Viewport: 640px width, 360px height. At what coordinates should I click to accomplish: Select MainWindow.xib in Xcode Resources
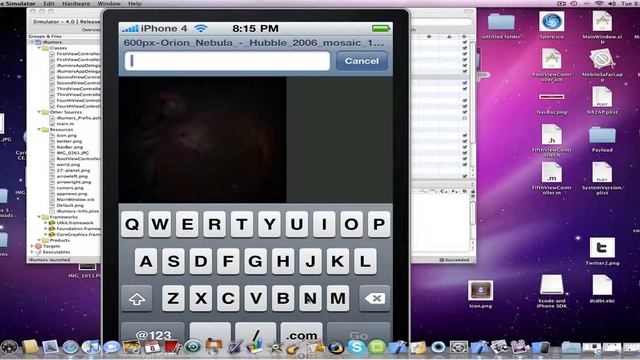click(75, 200)
